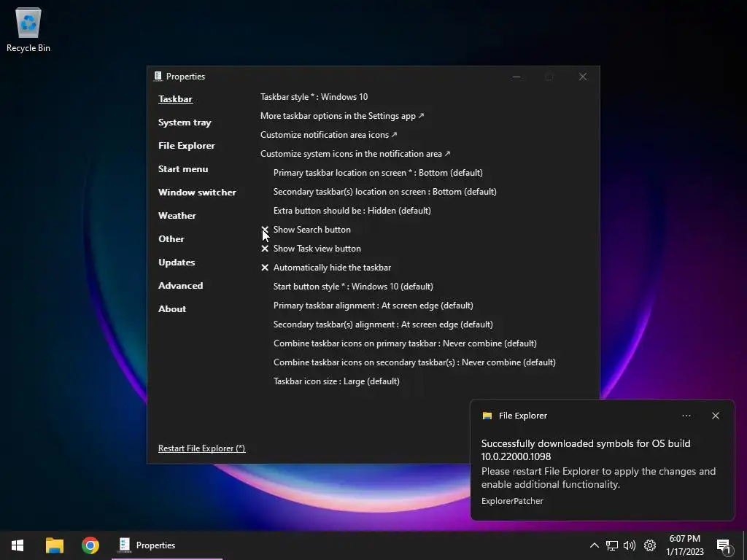Open the About section

pyautogui.click(x=172, y=309)
